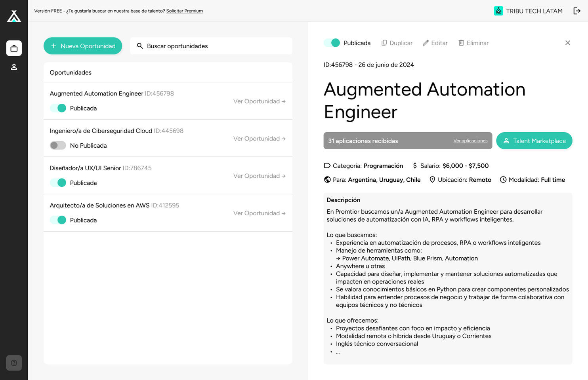This screenshot has height=380, width=588.
Task: Click the logout icon in header
Action: coord(577,11)
